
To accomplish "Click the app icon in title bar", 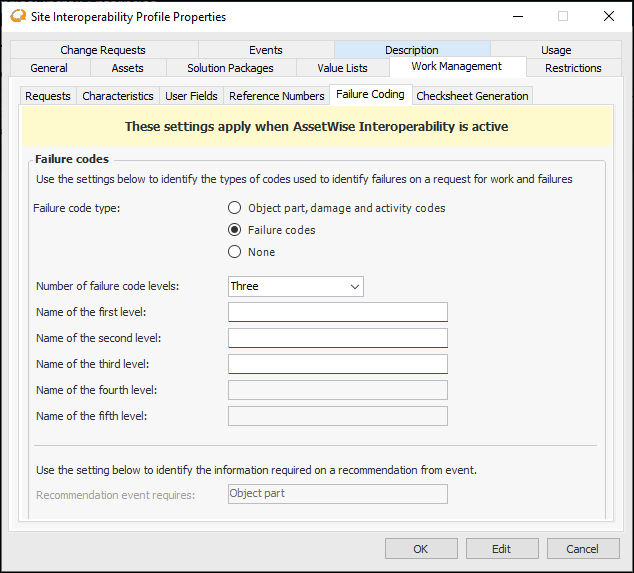I will pyautogui.click(x=17, y=16).
